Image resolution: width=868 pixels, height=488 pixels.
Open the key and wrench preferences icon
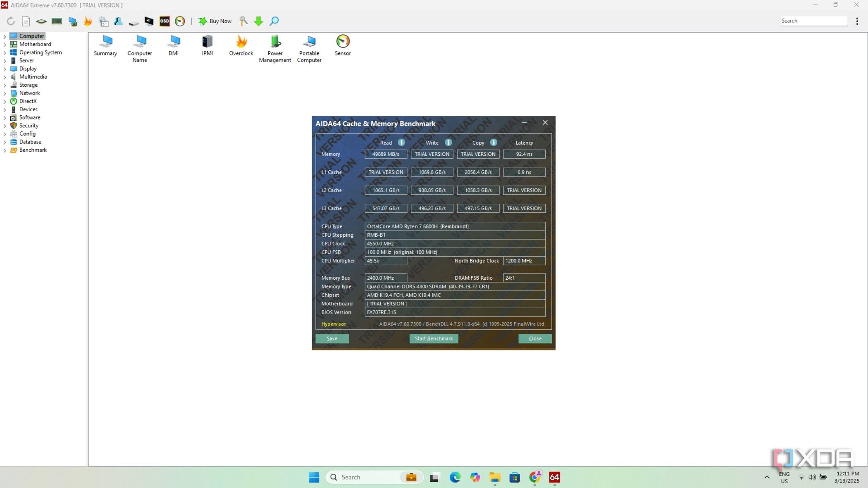coord(243,21)
